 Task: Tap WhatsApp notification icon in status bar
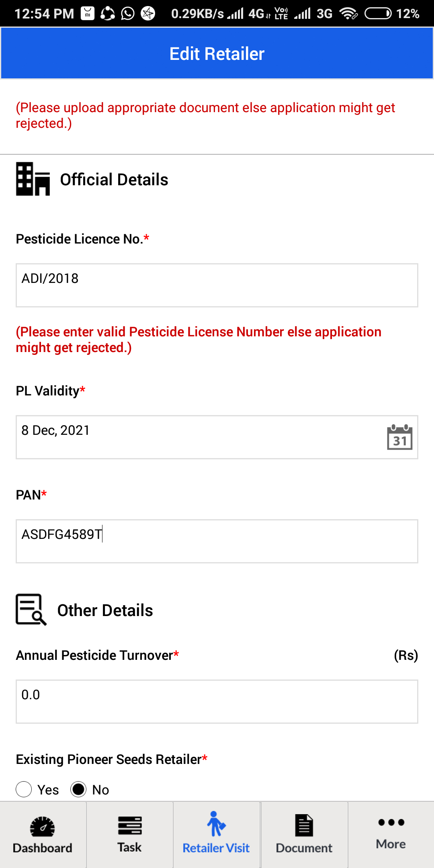click(x=128, y=14)
